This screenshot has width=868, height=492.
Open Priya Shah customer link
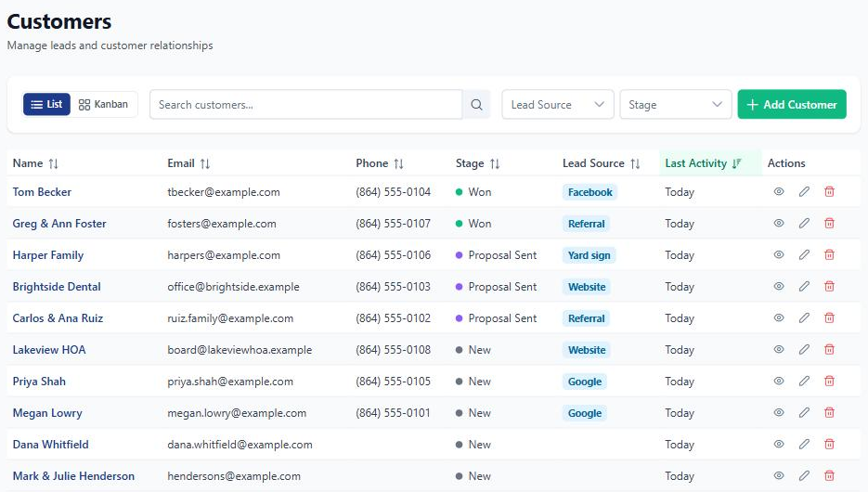tap(39, 382)
